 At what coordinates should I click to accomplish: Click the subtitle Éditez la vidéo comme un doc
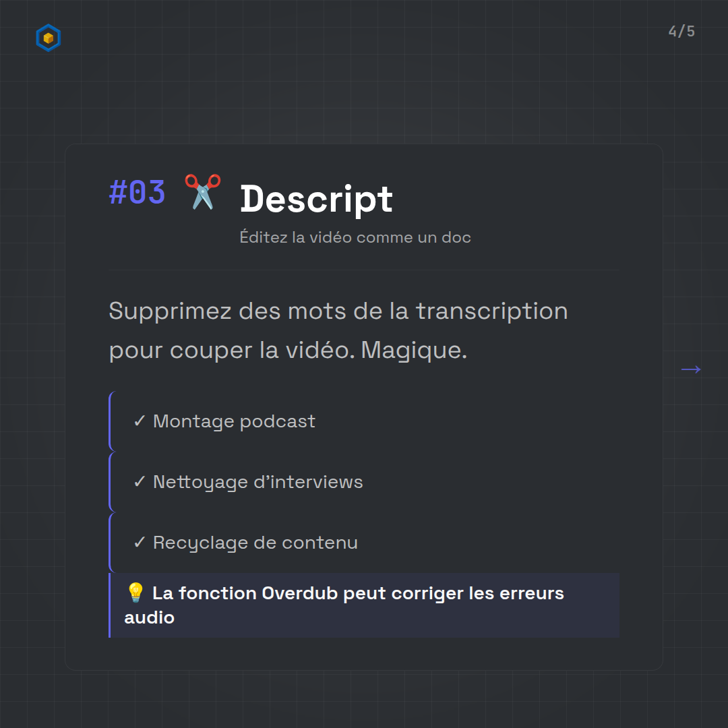[355, 237]
